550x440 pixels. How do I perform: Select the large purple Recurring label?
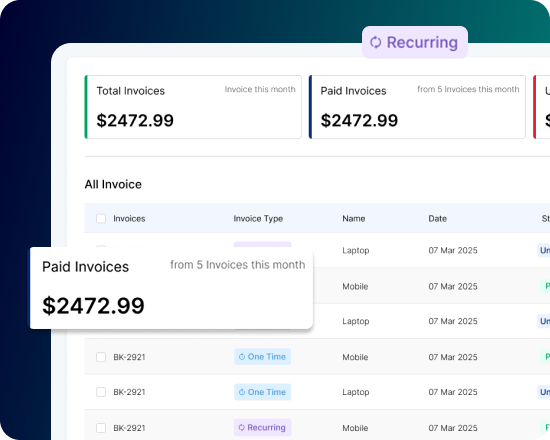coord(415,42)
